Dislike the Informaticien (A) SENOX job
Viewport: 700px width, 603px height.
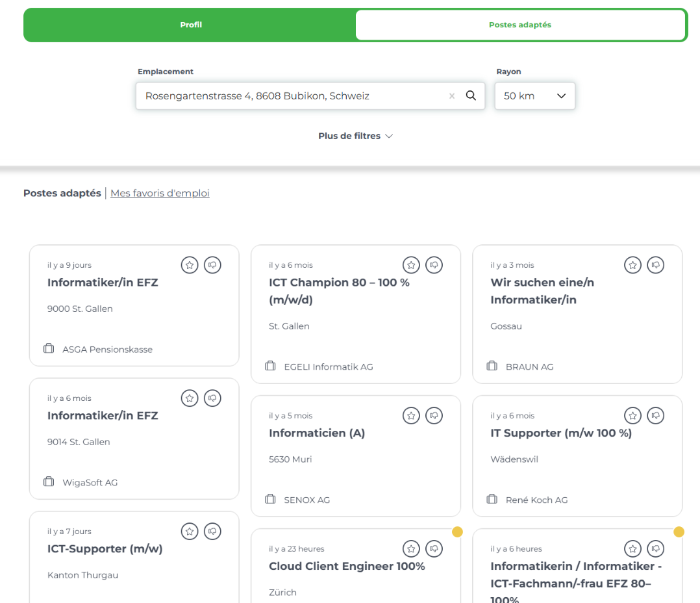click(x=434, y=416)
